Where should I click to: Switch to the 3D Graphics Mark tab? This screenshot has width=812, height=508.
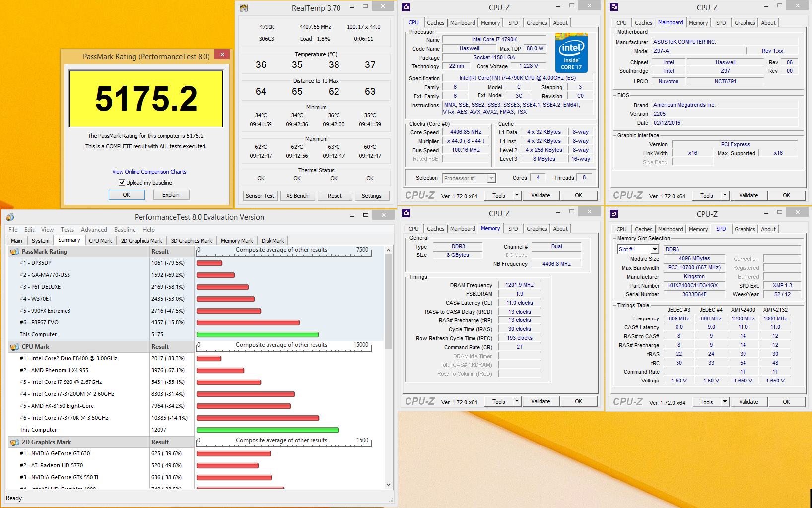pos(192,241)
